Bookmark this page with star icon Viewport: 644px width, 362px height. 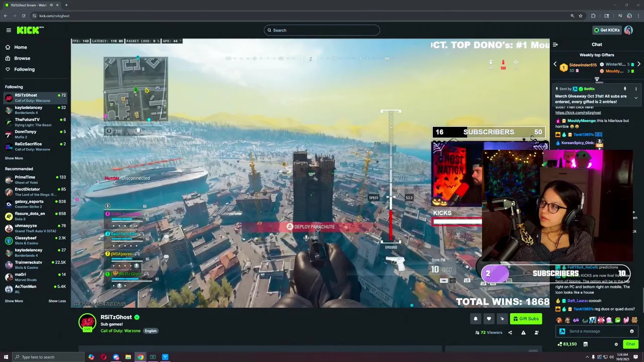click(581, 16)
